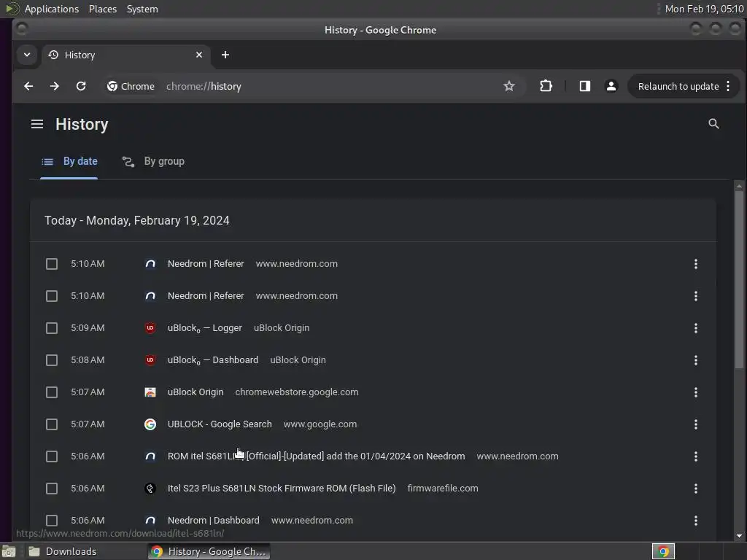The image size is (747, 560).
Task: Click History - Google Chrome taskbar button
Action: 209,551
